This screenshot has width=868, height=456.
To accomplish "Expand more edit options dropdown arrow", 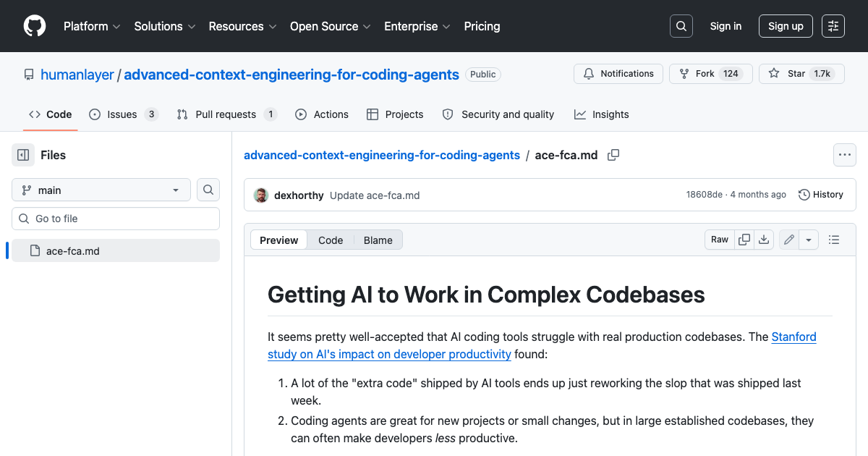I will 809,240.
